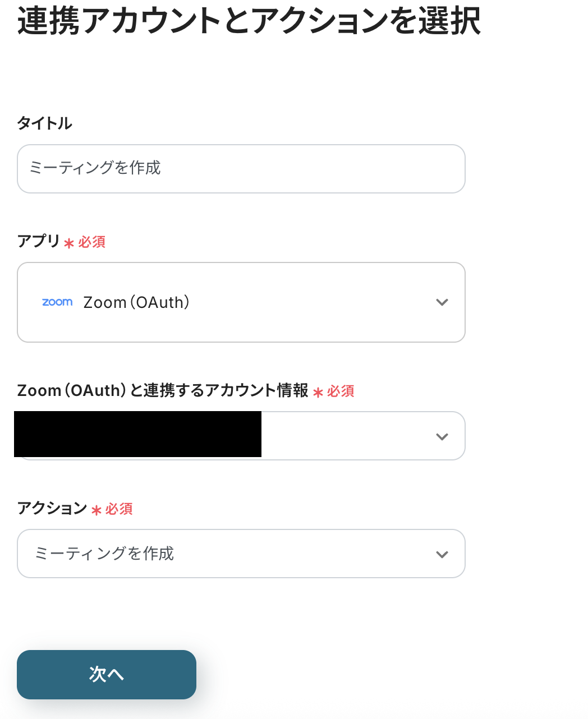Click red asterisk beside アクション label
588x719 pixels.
[x=96, y=510]
